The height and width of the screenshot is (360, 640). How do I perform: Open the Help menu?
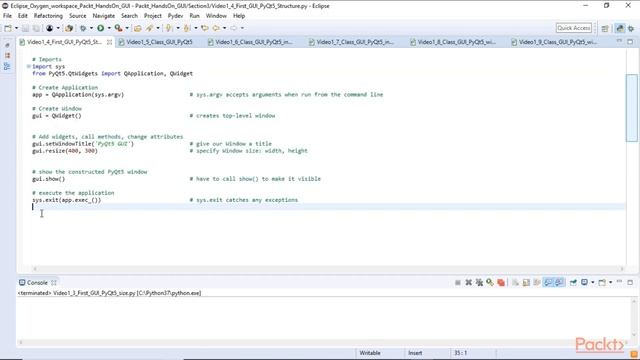[239, 16]
